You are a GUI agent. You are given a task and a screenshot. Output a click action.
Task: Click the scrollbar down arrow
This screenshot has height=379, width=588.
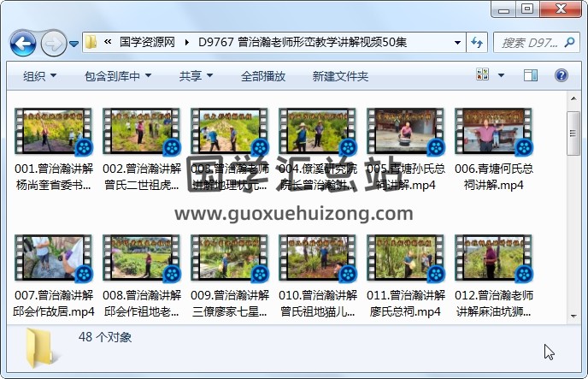573,316
